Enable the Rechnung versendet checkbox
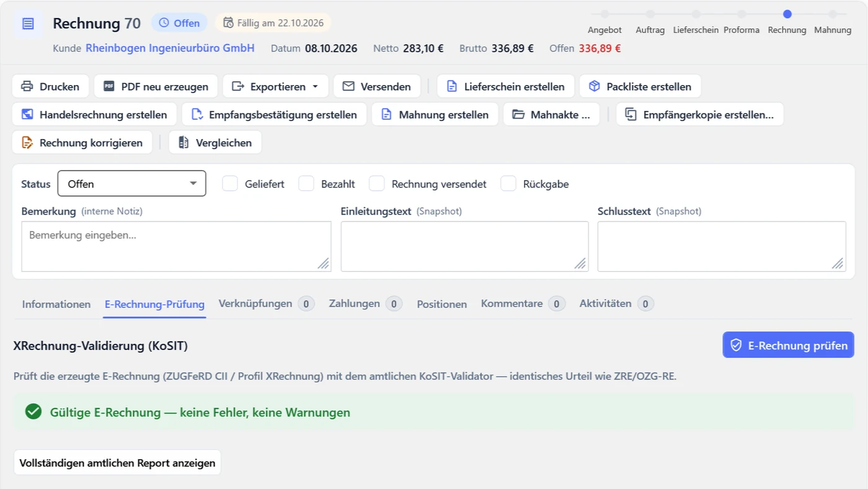 [377, 184]
